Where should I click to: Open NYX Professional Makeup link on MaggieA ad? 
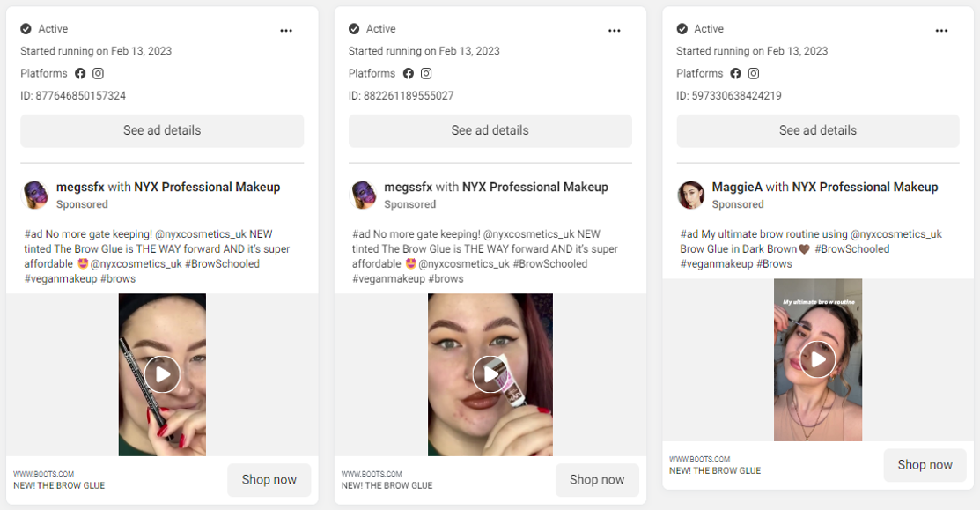[865, 187]
